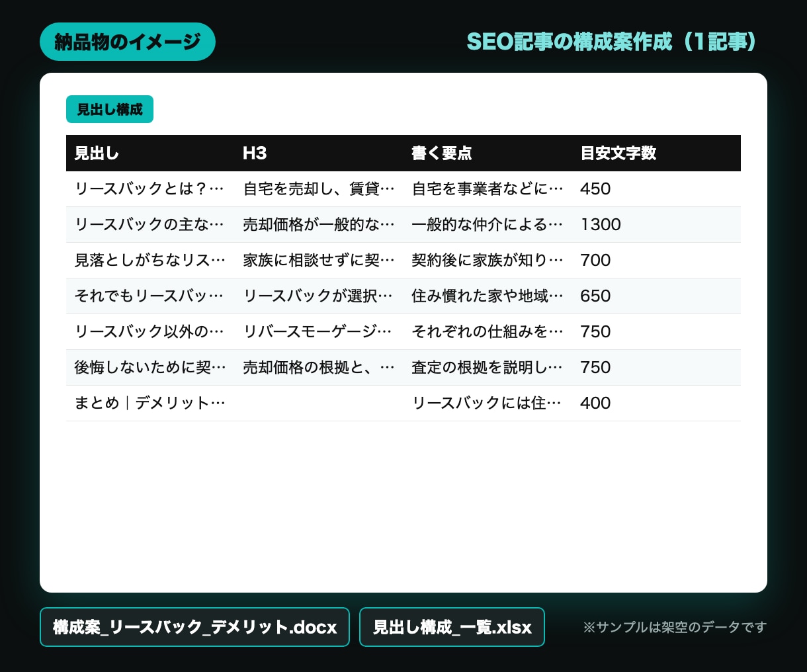Select the character count 1300
Screen dimensions: 807x672
tap(601, 225)
